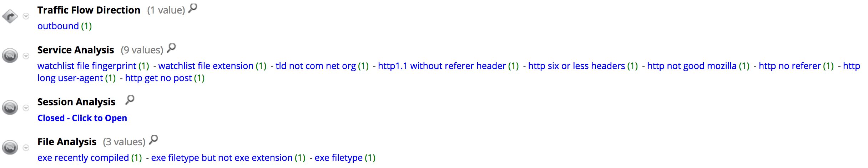Select the outbound traffic value
868x168 pixels.
pyautogui.click(x=58, y=26)
